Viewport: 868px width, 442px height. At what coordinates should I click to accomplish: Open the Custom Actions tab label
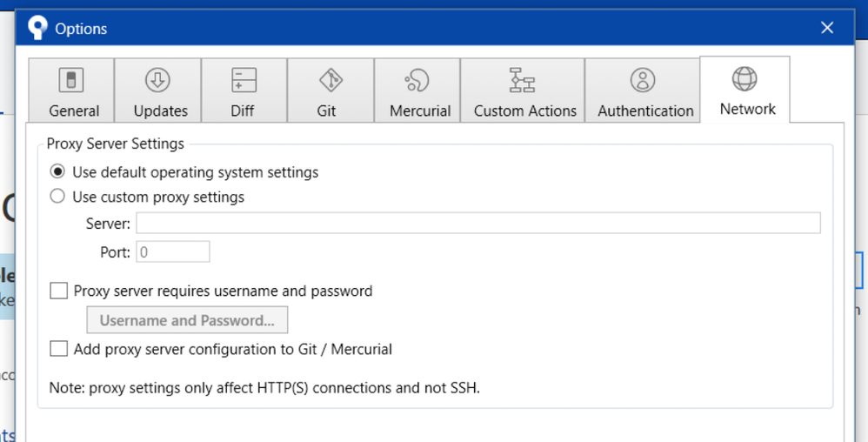click(525, 111)
